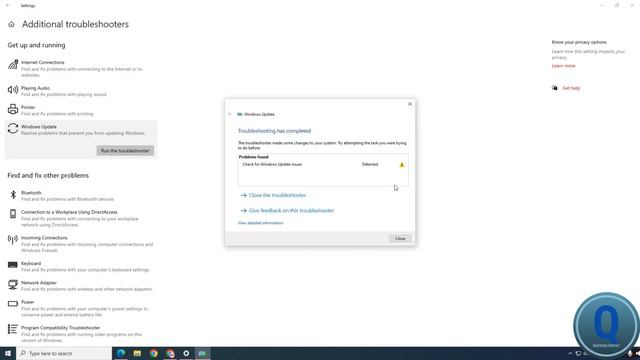Open the Windows Start menu
This screenshot has height=360, width=640.
[x=8, y=353]
